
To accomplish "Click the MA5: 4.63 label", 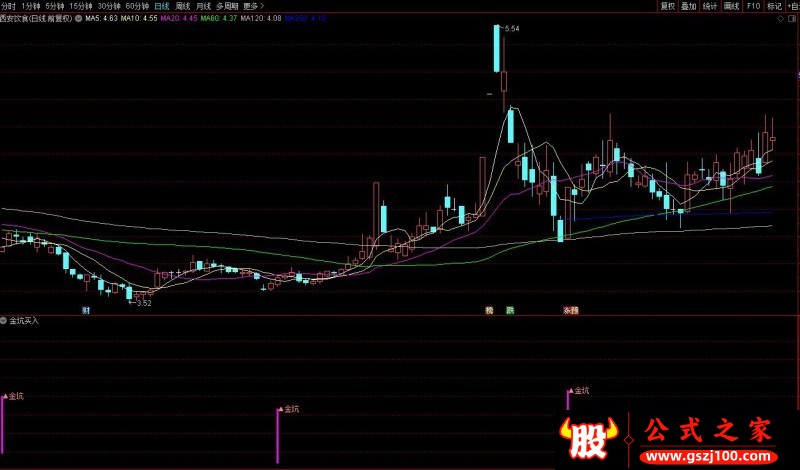I will point(102,18).
